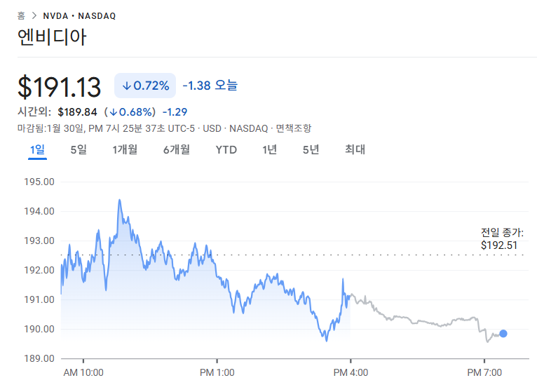This screenshot has height=392, width=537.
Task: Switch to the 5일 range tab
Action: [79, 149]
